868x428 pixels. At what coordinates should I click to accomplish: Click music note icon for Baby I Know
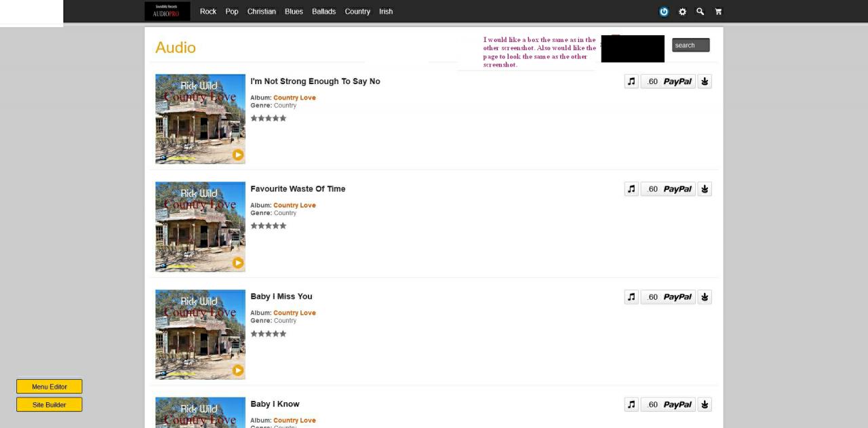coord(631,404)
